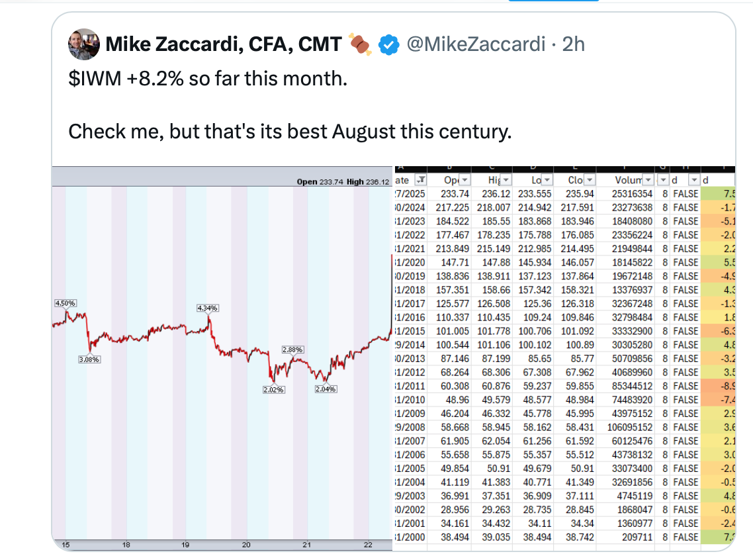
Task: Click the 2.02% label on the chart
Action: (x=273, y=389)
